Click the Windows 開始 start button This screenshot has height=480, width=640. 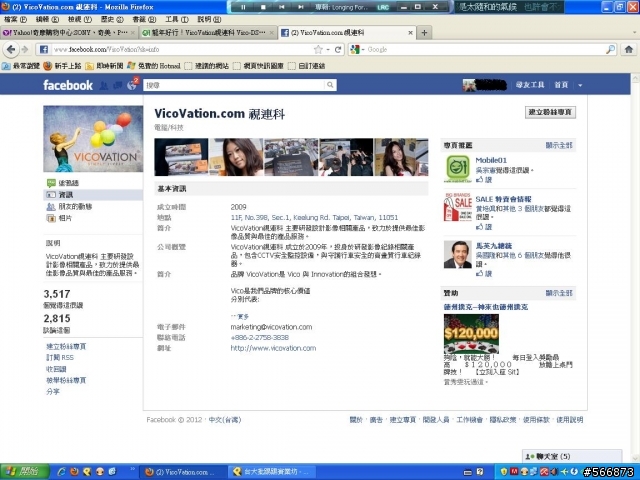click(24, 472)
